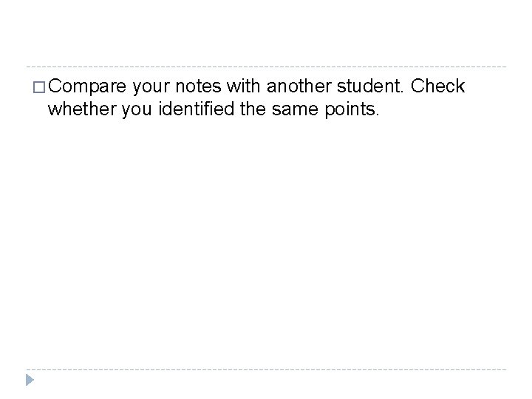532x399 pixels.
Task: Click the word points
Action: click(349, 110)
